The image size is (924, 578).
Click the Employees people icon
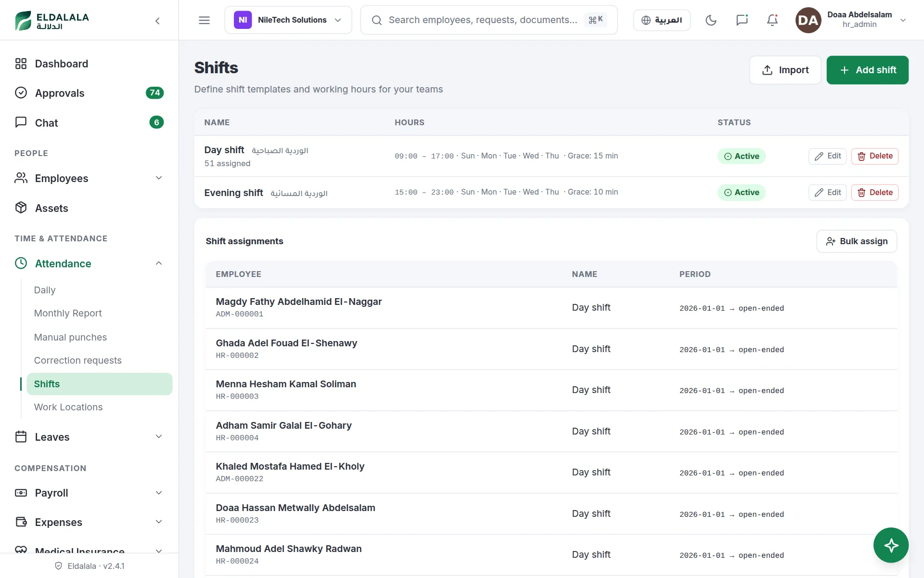point(21,178)
